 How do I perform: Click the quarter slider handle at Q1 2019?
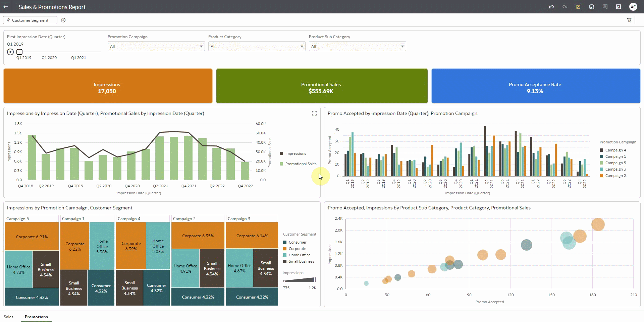click(x=19, y=52)
